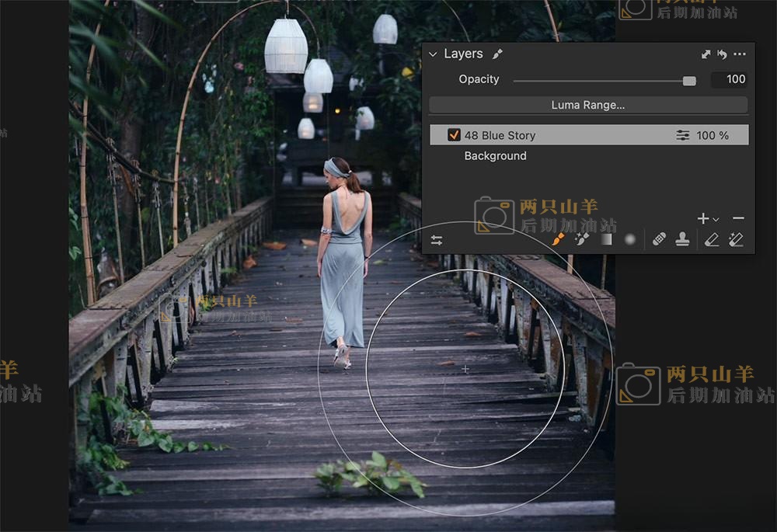Click the adjustments icon on 48 Blue Story row
Image resolution: width=777 pixels, height=532 pixels.
682,135
